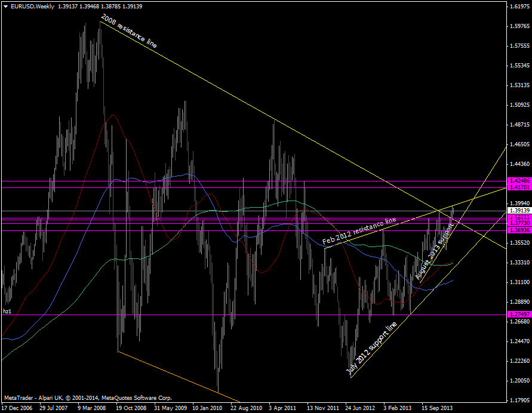This screenshot has height=413, width=532.
Task: Click the 1.17975 price scale value
Action: click(518, 400)
